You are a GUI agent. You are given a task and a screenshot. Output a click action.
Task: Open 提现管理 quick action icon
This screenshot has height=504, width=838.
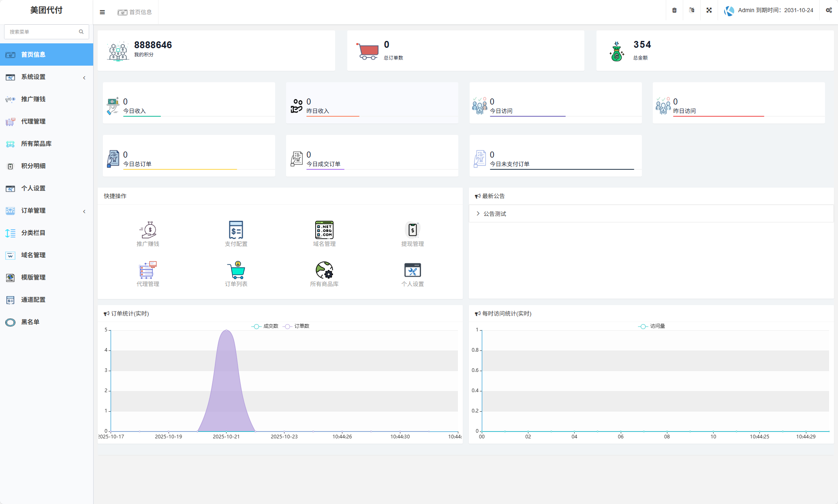(x=413, y=230)
